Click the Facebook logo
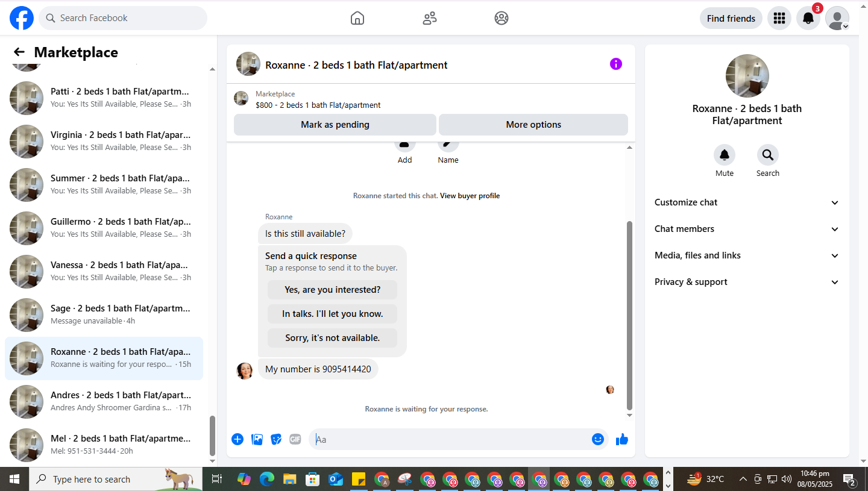The image size is (868, 491). click(22, 18)
